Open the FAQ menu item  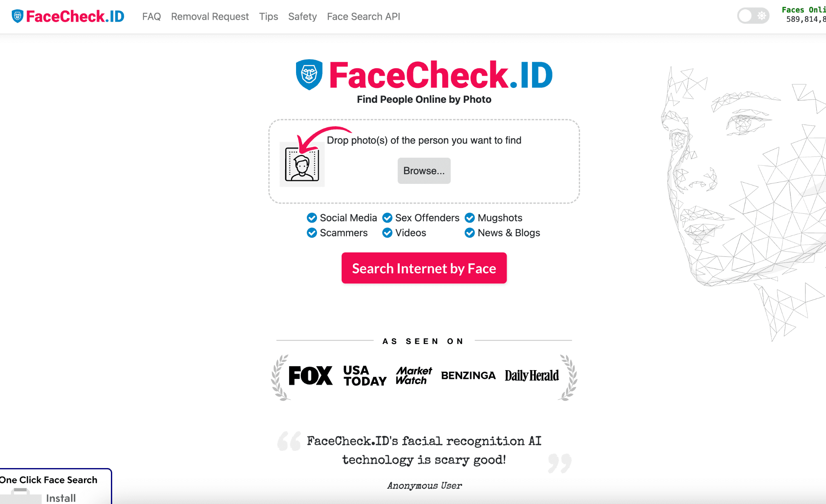tap(152, 16)
